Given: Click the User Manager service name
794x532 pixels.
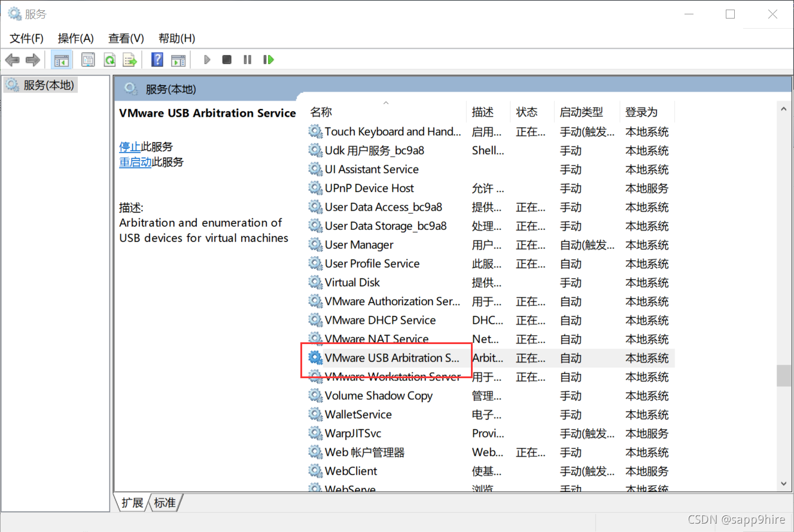Looking at the screenshot, I should pyautogui.click(x=359, y=245).
